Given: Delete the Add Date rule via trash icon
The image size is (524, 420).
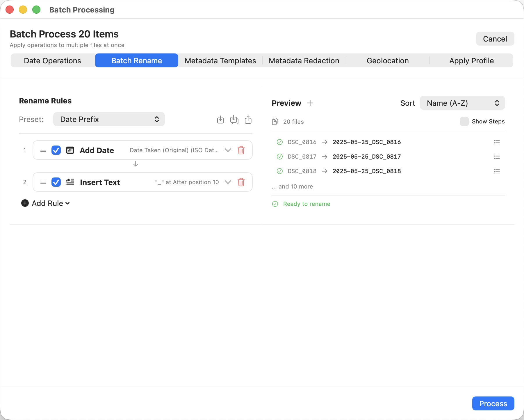Looking at the screenshot, I should (x=241, y=150).
